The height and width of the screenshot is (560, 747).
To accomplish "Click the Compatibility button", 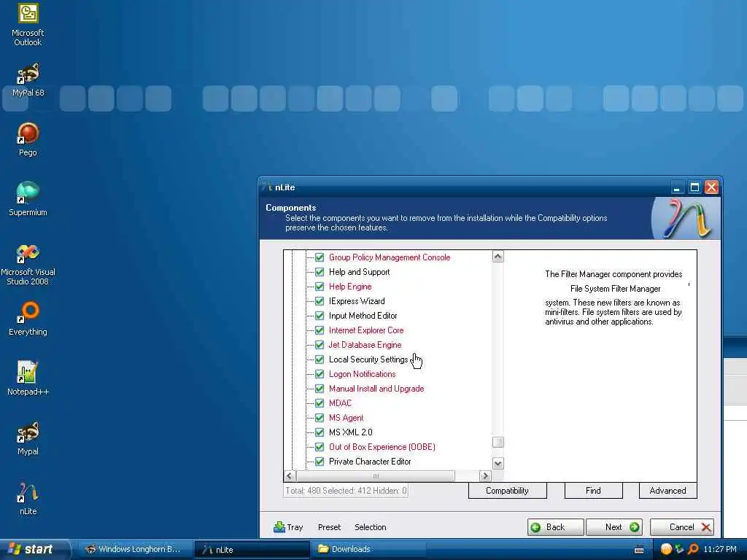I will [x=508, y=491].
